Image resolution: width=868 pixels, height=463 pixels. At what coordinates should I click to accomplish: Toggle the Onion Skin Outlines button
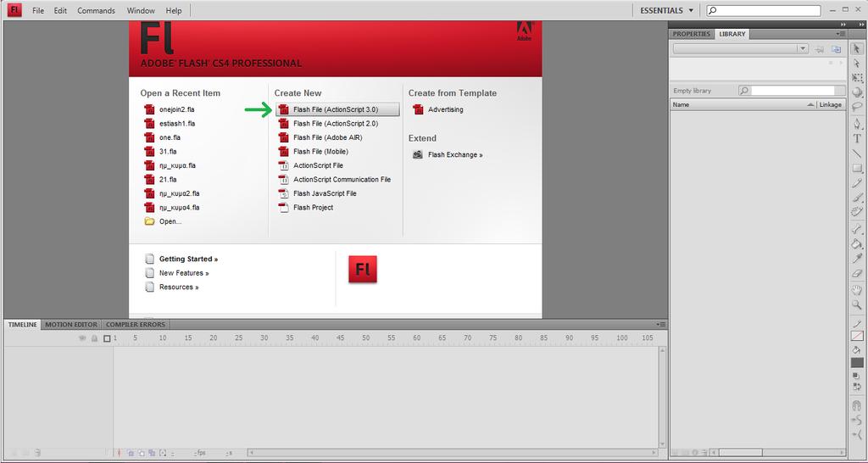(142, 453)
